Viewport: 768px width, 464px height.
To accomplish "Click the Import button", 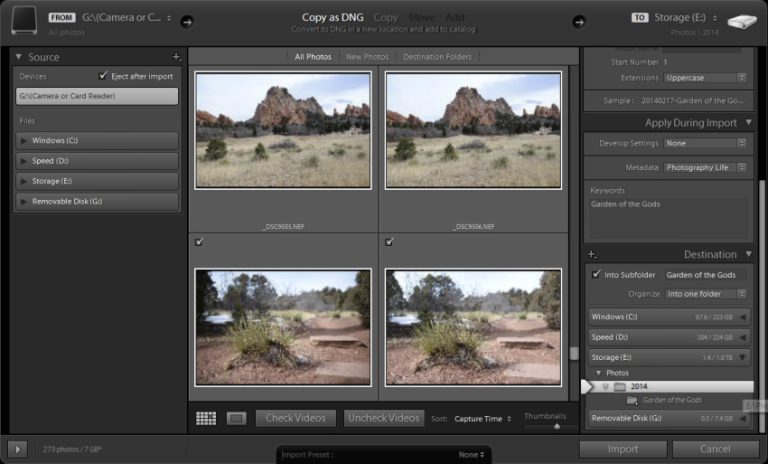I will click(x=623, y=449).
